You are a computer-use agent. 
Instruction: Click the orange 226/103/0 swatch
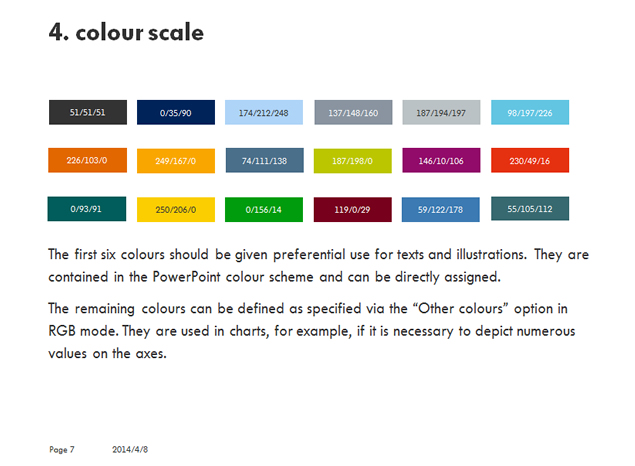(x=87, y=160)
